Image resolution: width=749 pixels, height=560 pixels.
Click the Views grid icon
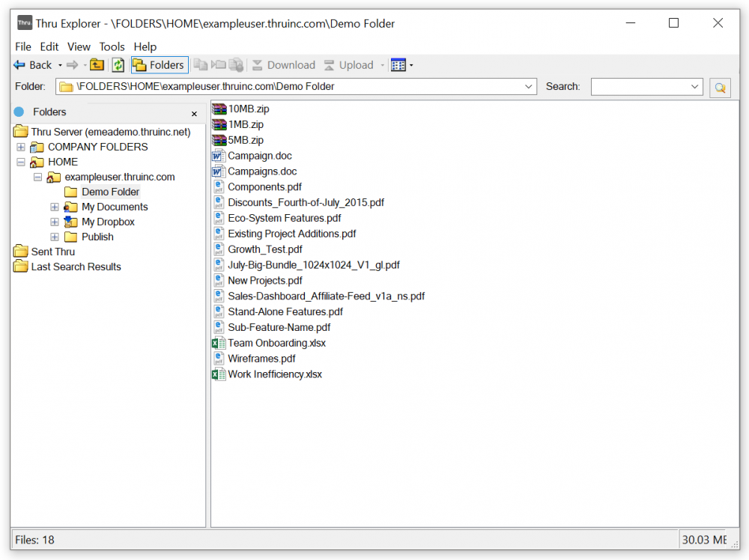point(398,65)
